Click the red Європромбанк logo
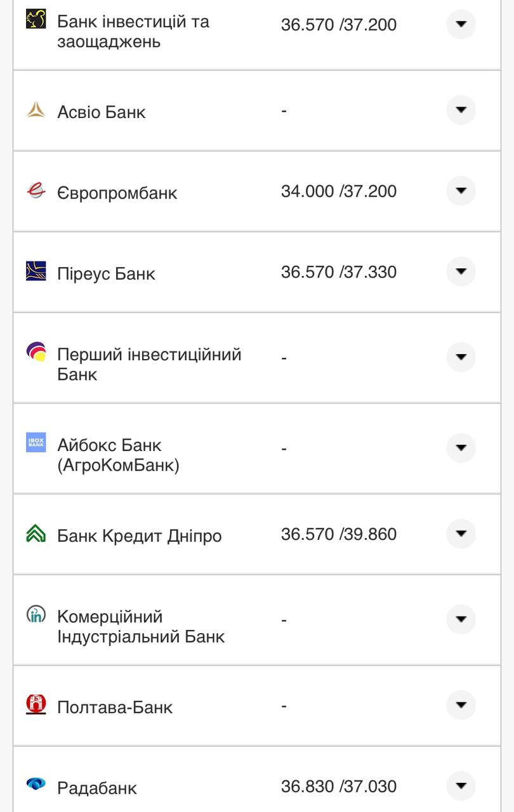This screenshot has height=812, width=514. [x=36, y=190]
